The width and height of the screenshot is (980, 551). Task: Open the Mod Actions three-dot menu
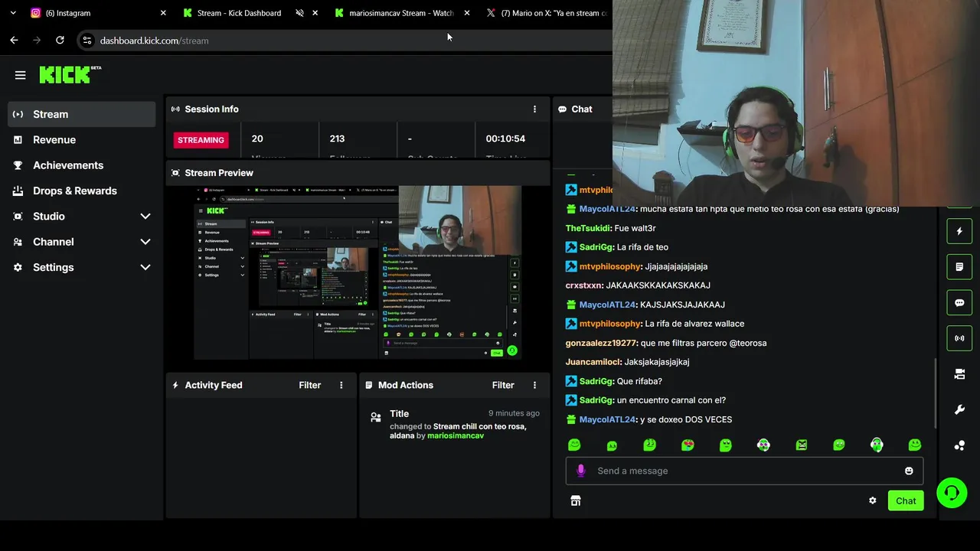(x=534, y=385)
